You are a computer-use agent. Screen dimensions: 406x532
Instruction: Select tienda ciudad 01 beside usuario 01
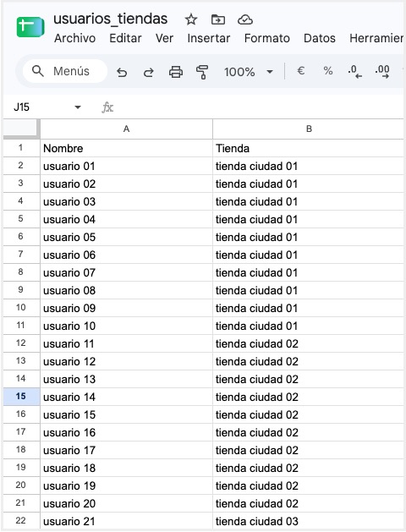click(x=309, y=166)
